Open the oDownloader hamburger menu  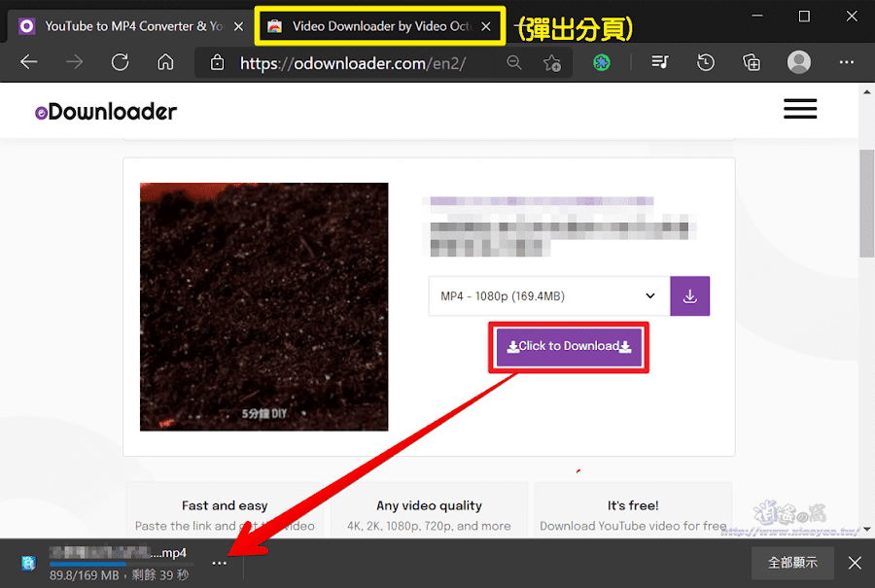pos(800,108)
